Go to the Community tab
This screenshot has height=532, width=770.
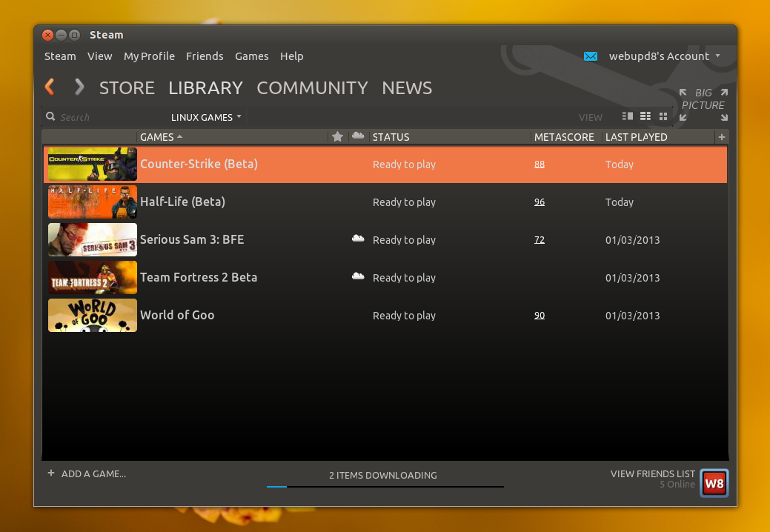pyautogui.click(x=312, y=88)
